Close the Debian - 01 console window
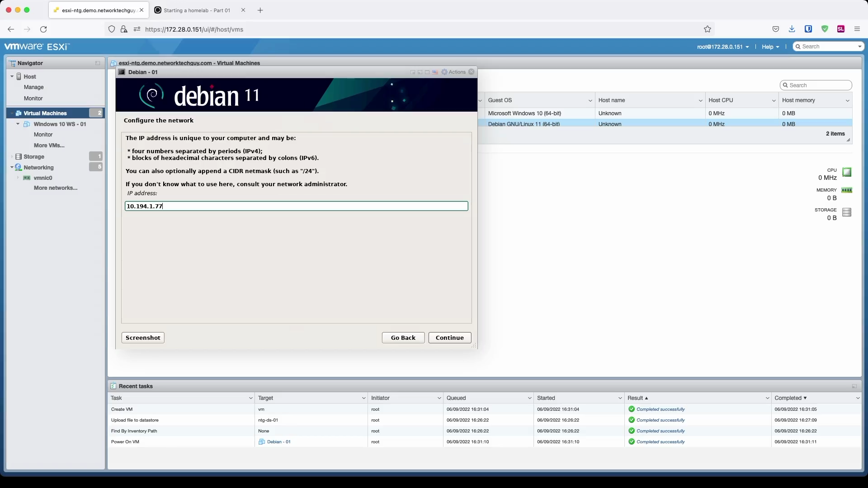 pos(472,72)
